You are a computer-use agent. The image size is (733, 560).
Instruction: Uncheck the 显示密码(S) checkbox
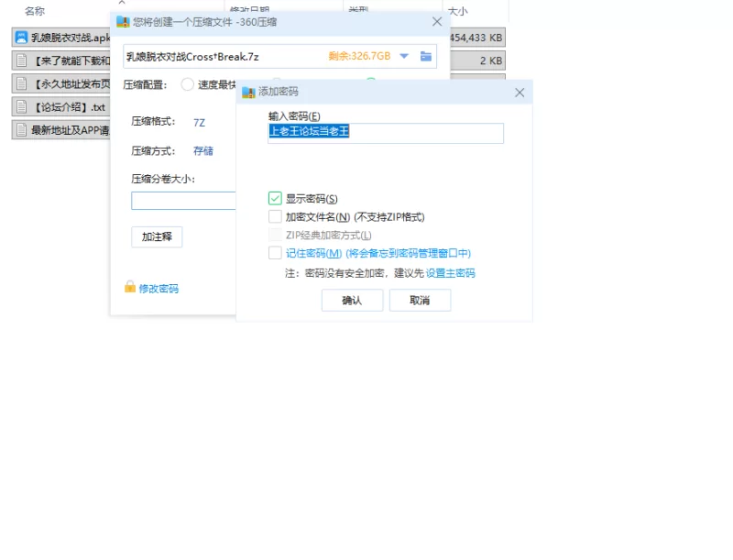coord(275,199)
